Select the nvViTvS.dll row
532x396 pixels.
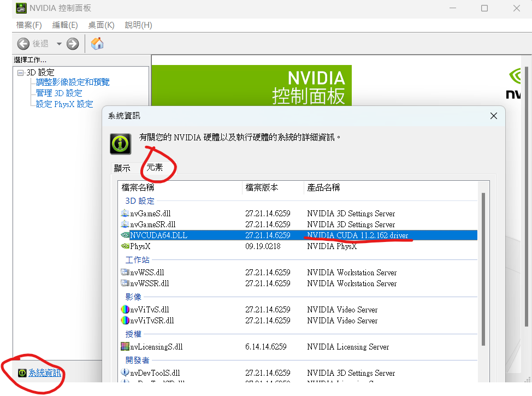coord(299,310)
